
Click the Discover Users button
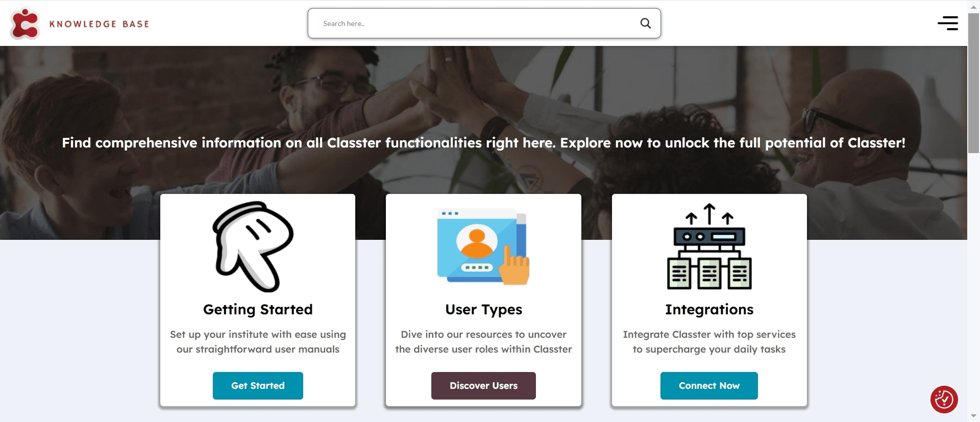(x=483, y=386)
